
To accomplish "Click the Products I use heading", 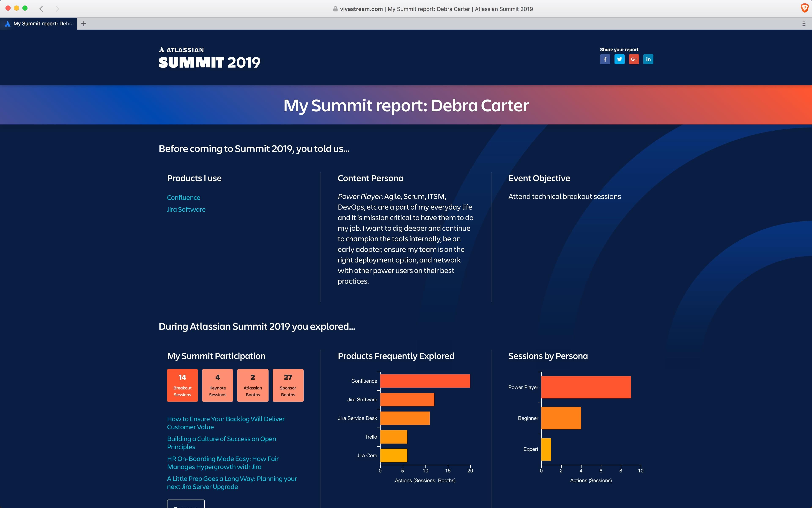I will [x=194, y=178].
